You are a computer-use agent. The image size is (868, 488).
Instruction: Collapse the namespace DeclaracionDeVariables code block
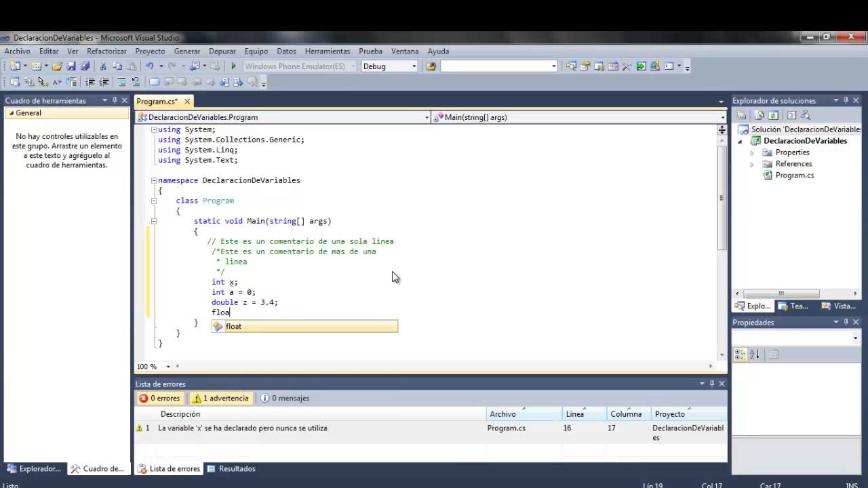click(x=154, y=180)
